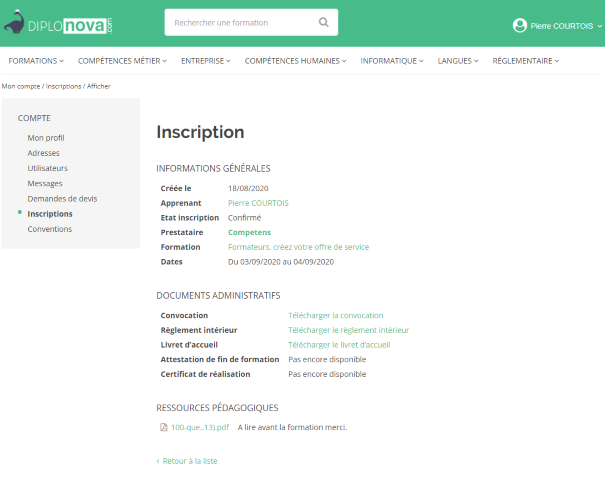605x485 pixels.
Task: Click Télécharger la convocation link
Action: [335, 315]
